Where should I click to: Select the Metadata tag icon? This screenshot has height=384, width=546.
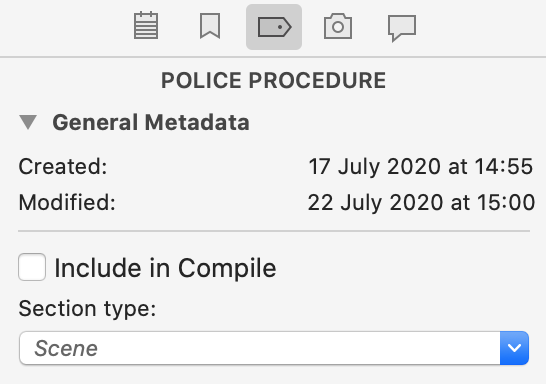(x=274, y=27)
